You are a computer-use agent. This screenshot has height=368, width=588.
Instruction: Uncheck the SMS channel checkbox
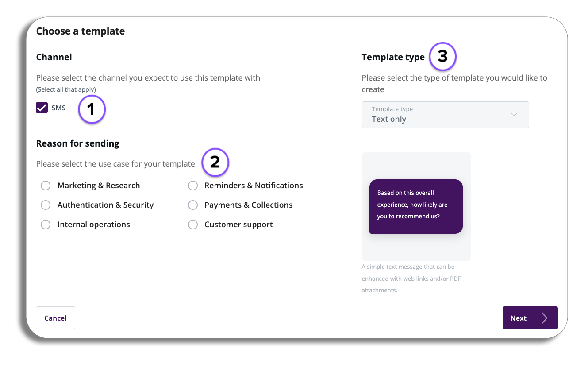42,108
